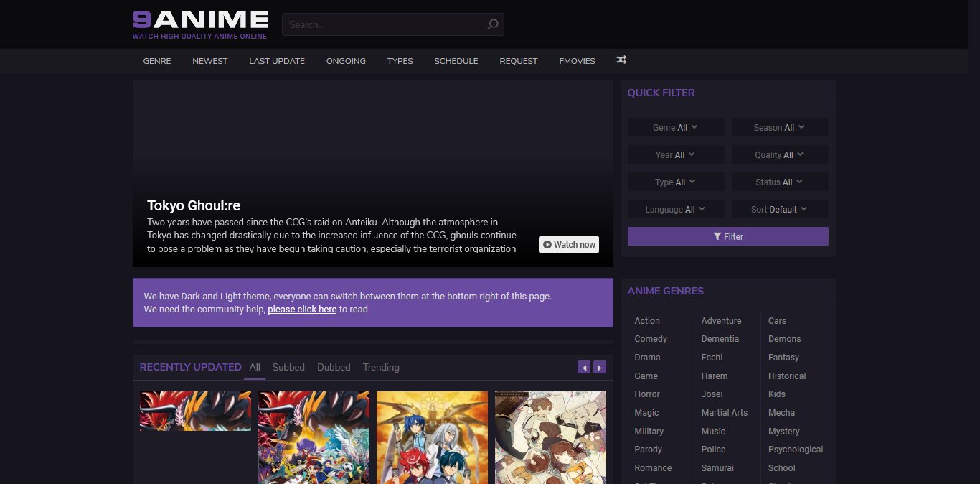The width and height of the screenshot is (980, 484).
Task: Open the third anime poster with orange sky
Action: (x=432, y=437)
